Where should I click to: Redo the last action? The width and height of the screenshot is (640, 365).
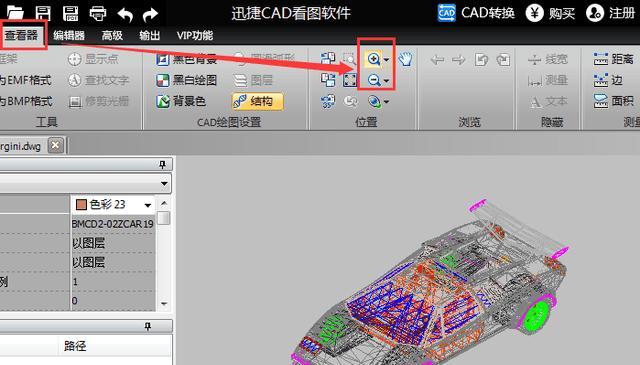coord(150,15)
